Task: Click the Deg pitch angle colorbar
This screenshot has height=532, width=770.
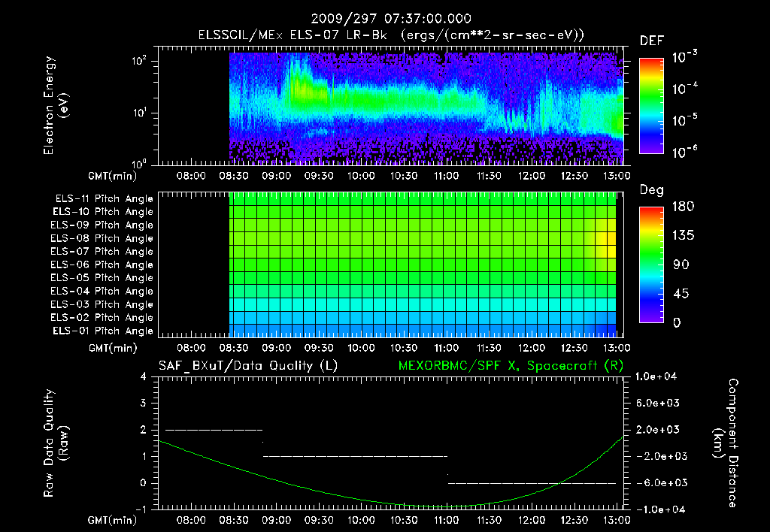Action: (651, 264)
